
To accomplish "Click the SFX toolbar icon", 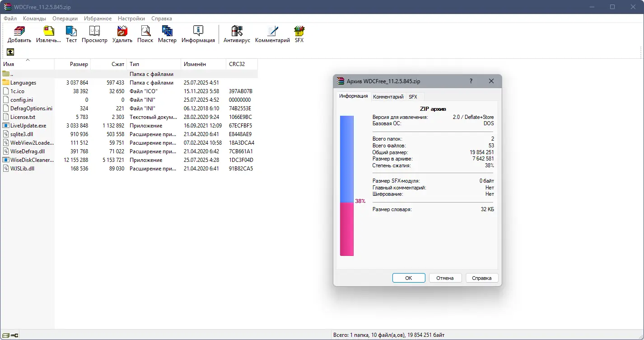I will (x=299, y=31).
